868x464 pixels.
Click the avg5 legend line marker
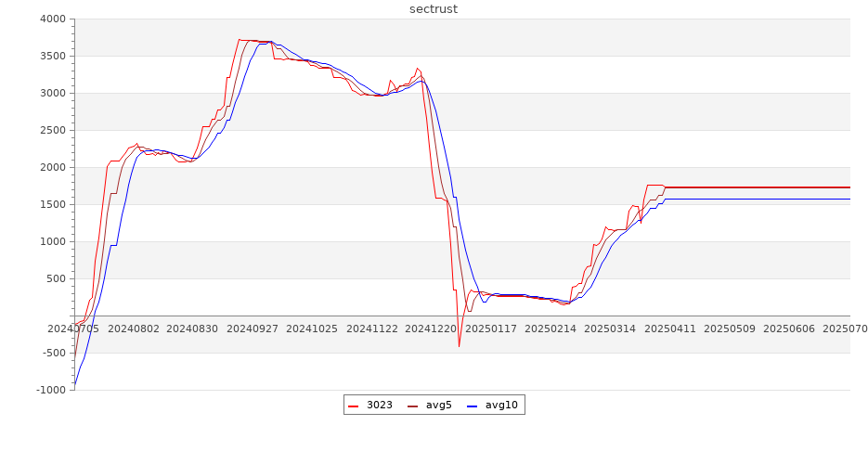(412, 406)
